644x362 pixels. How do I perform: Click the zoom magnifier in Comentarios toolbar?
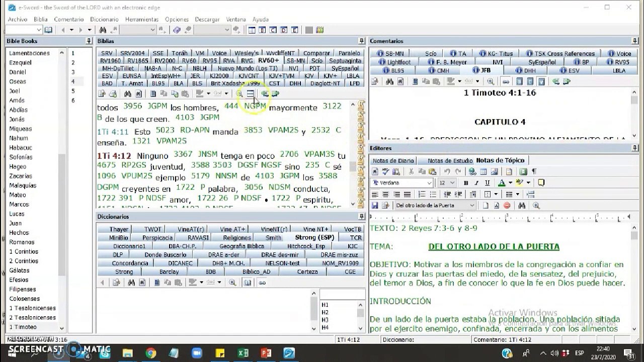coord(491,81)
